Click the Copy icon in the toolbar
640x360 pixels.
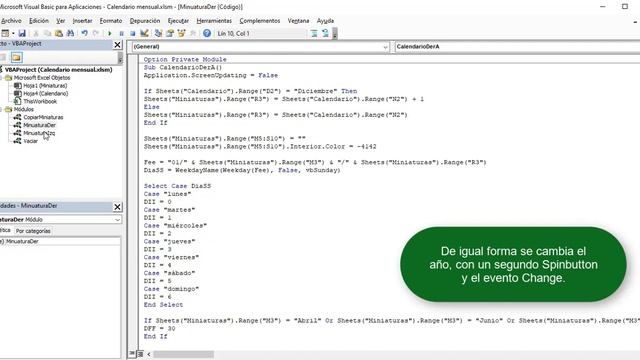tap(47, 33)
